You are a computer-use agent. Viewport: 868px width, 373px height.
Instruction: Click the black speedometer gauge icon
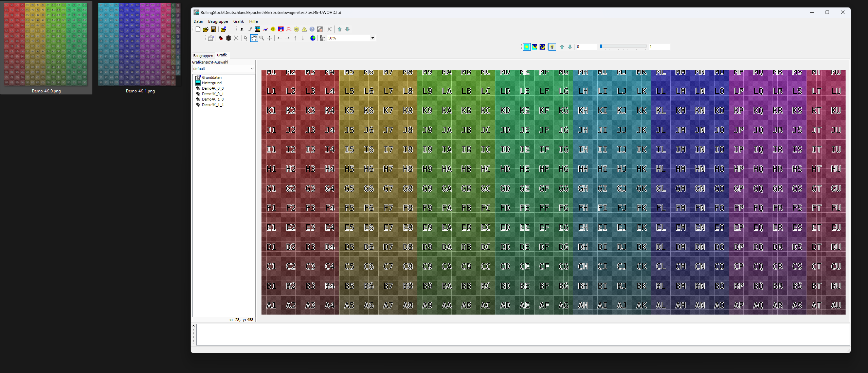229,38
